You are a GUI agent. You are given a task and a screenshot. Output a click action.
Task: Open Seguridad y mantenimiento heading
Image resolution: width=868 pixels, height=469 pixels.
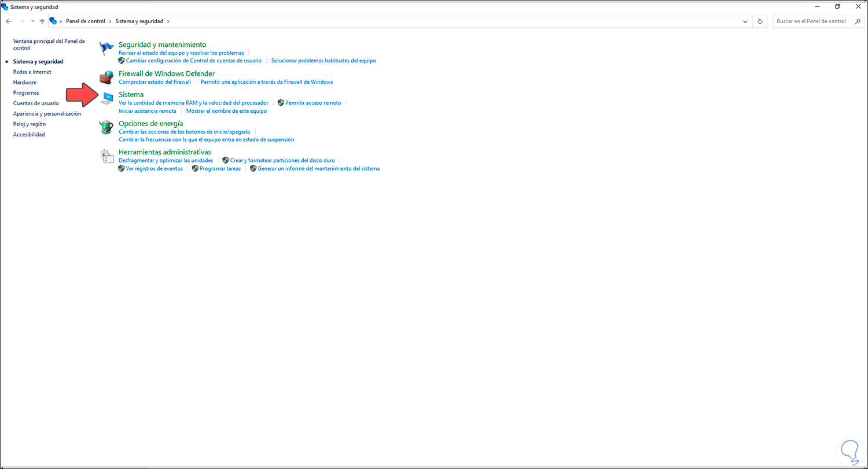click(162, 45)
